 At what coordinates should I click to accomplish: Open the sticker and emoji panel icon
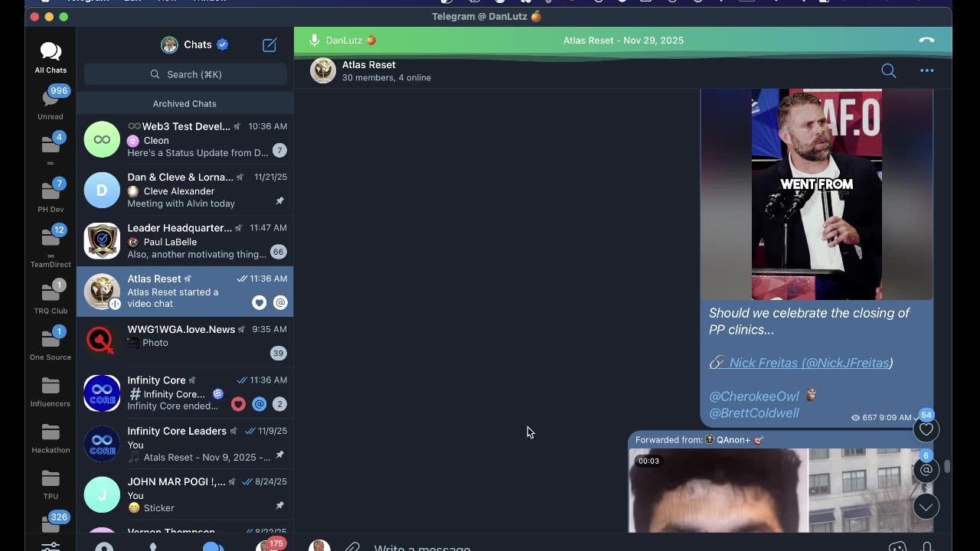(897, 547)
